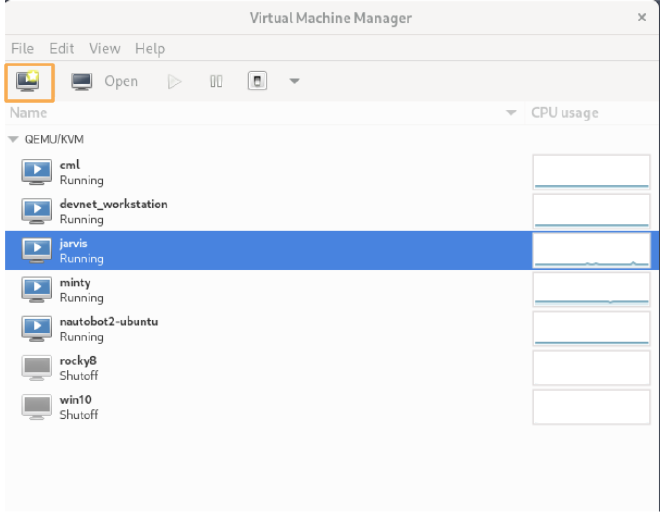
Task: Select the win10 virtual machine
Action: click(x=330, y=407)
